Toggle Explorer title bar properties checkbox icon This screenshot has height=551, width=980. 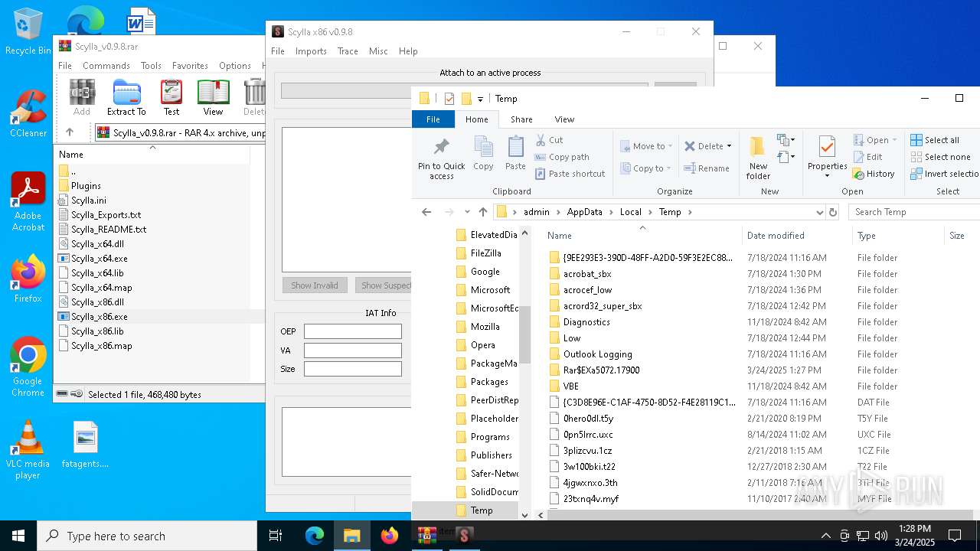[x=449, y=99]
